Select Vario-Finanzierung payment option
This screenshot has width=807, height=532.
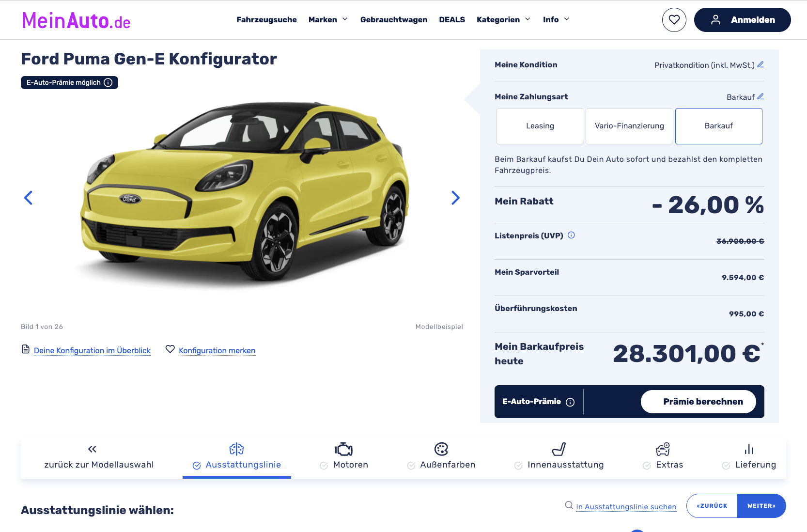click(629, 126)
